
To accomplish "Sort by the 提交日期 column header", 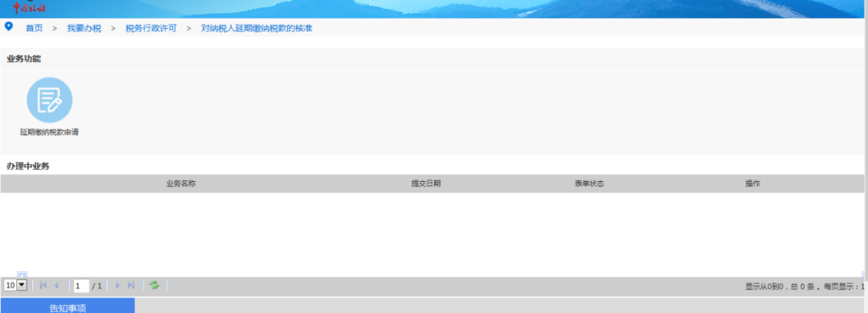I will [x=426, y=183].
